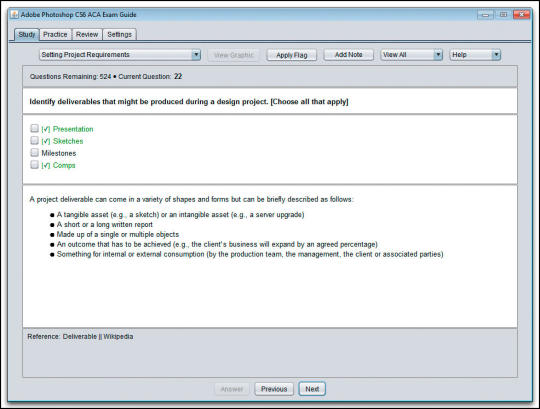Switch to the Study tab
The image size is (540, 409).
27,34
